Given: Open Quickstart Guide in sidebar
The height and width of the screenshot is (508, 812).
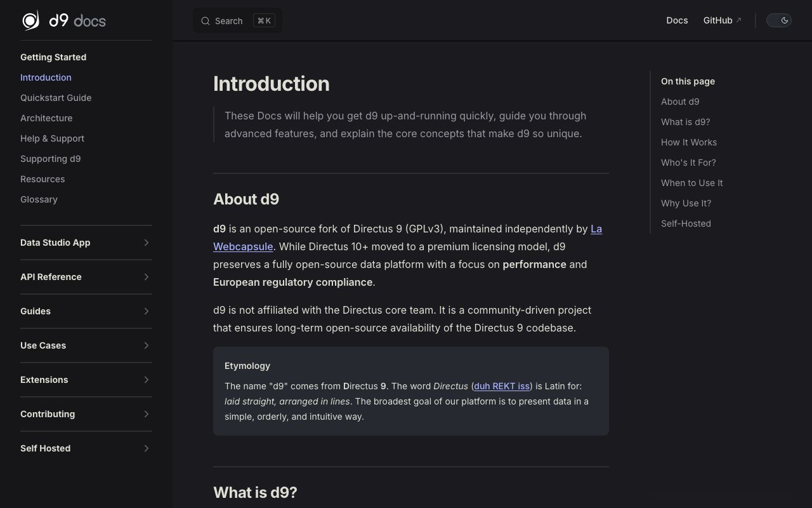Looking at the screenshot, I should (x=56, y=98).
